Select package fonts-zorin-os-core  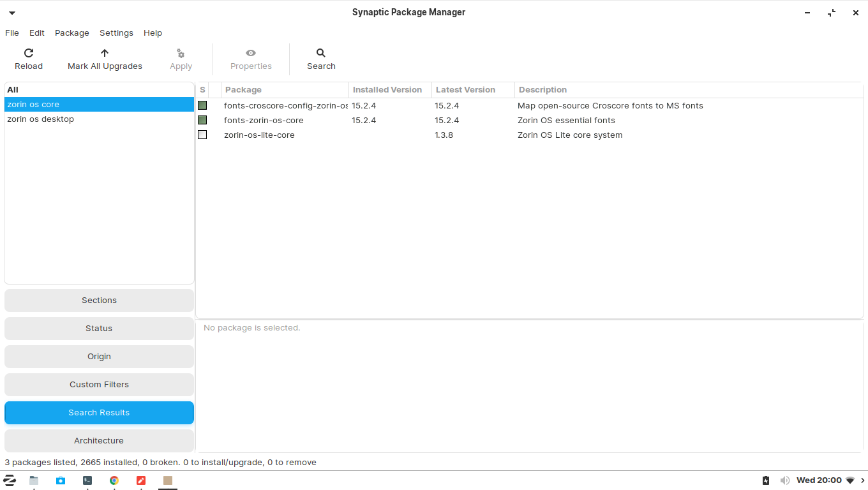pos(264,121)
